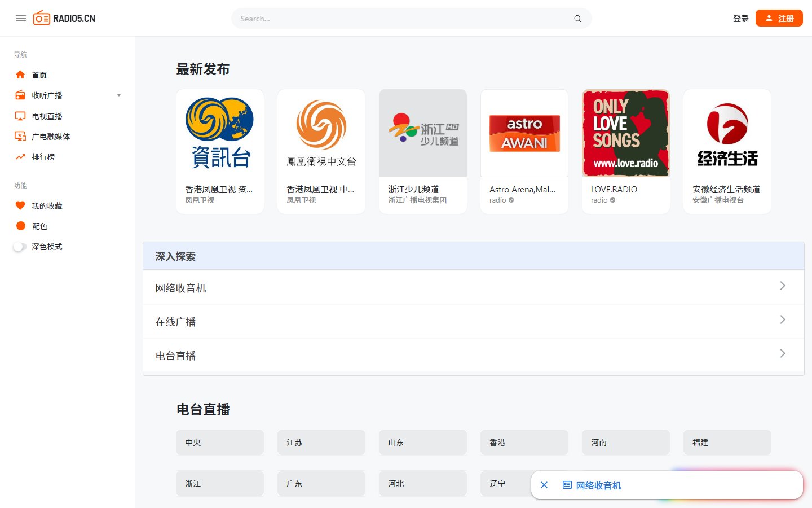Viewport: 812px width, 508px height.
Task: Open astro AWANI thumbnail
Action: 524,133
